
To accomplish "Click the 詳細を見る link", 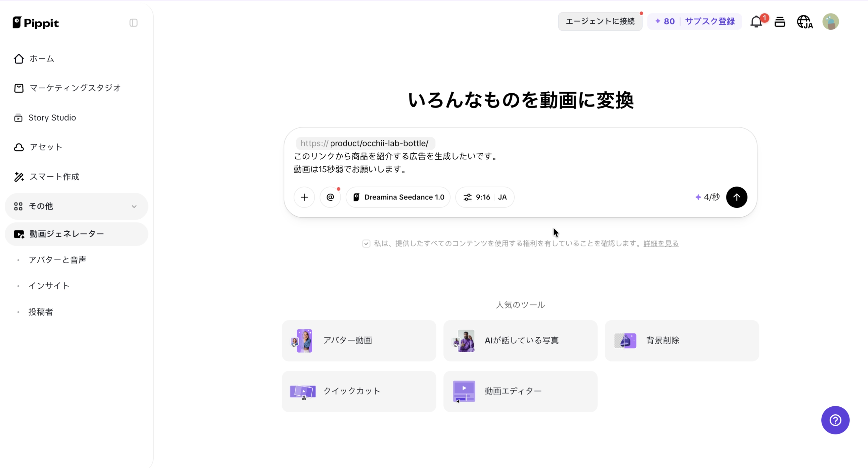I will click(x=661, y=243).
